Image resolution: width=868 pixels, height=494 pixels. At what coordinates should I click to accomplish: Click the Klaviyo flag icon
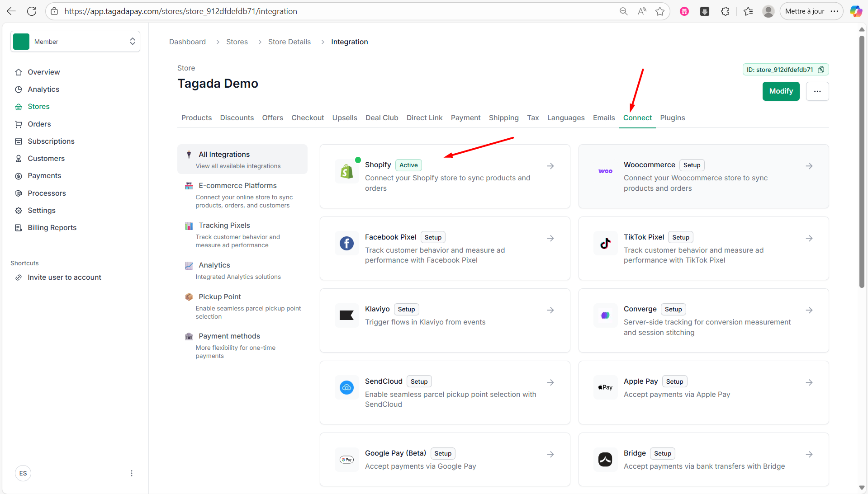[346, 315]
